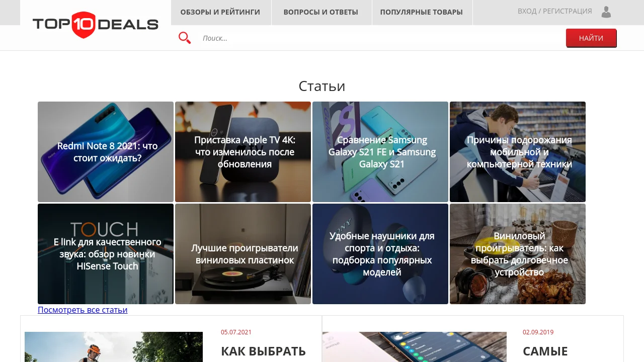
Task: Open the Удобные наушники для спорта article
Action: click(380, 254)
